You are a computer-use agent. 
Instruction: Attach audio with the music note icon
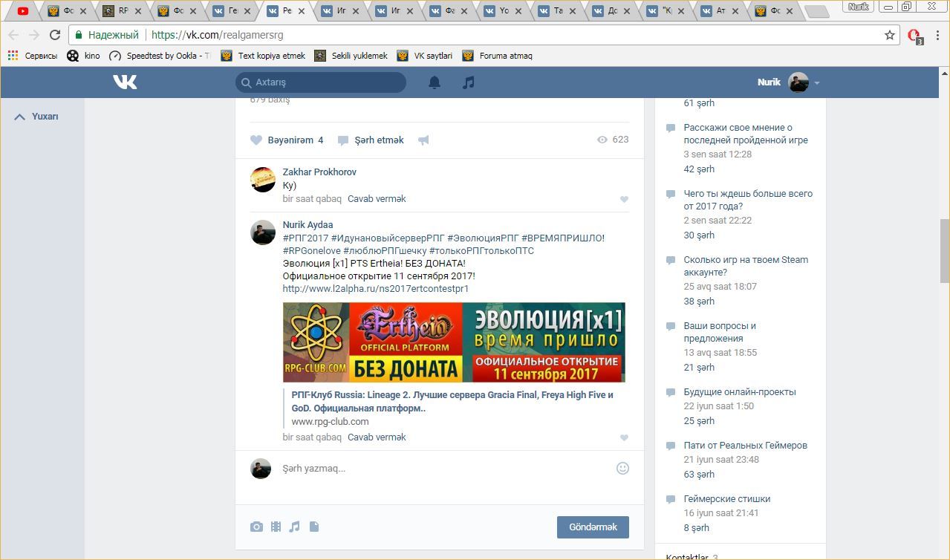294,527
